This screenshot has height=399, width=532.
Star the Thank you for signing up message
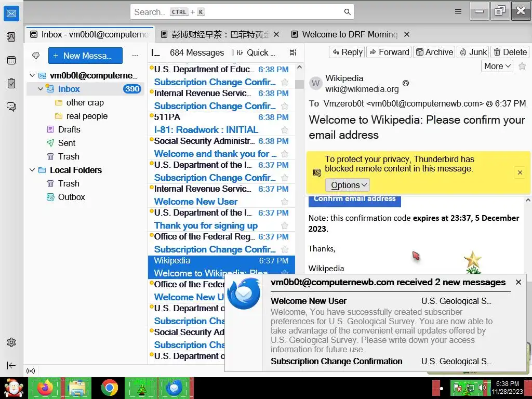tap(285, 225)
